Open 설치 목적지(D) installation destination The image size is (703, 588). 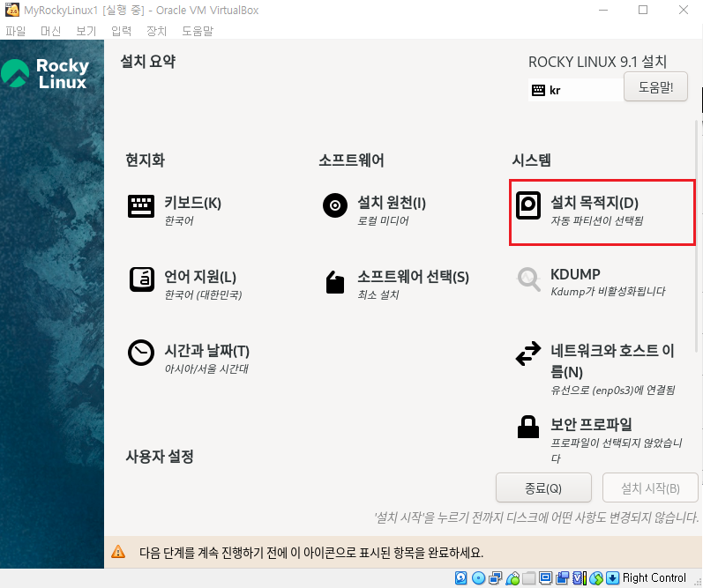pos(595,203)
